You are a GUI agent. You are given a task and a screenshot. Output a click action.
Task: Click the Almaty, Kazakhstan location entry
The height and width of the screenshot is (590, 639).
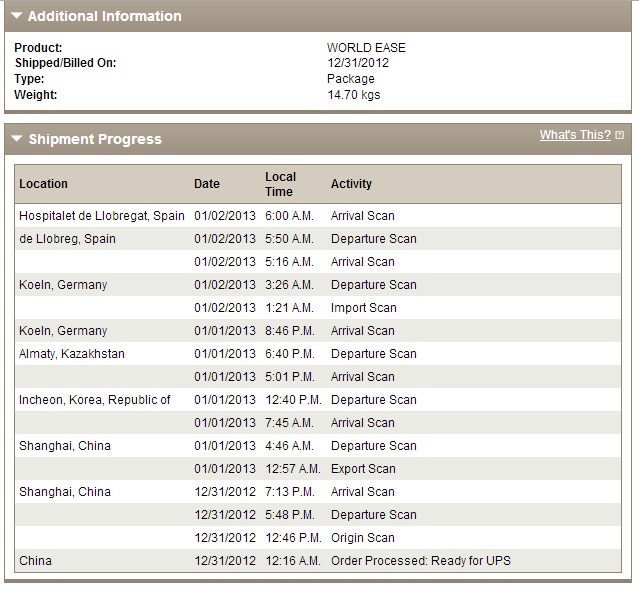click(72, 354)
